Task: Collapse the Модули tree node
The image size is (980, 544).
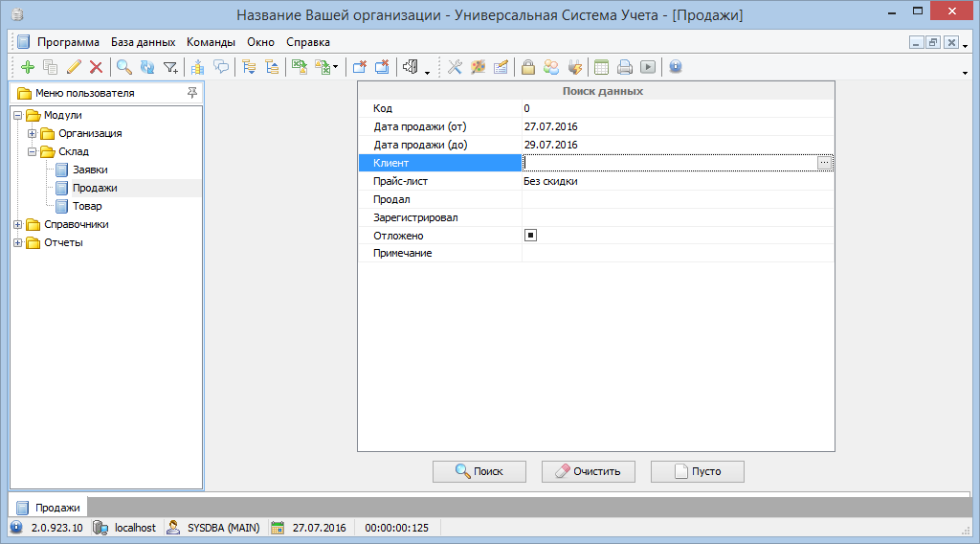Action: [17, 115]
